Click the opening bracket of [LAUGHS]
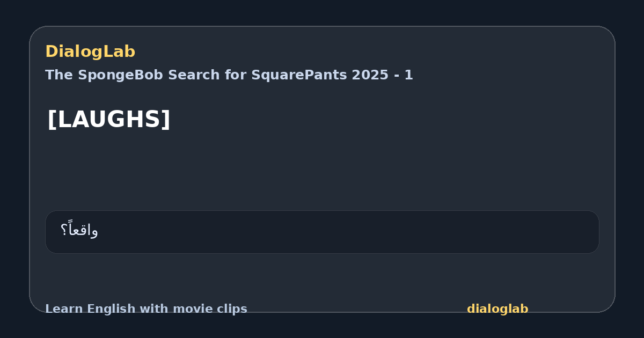Image resolution: width=644 pixels, height=338 pixels. (x=52, y=119)
